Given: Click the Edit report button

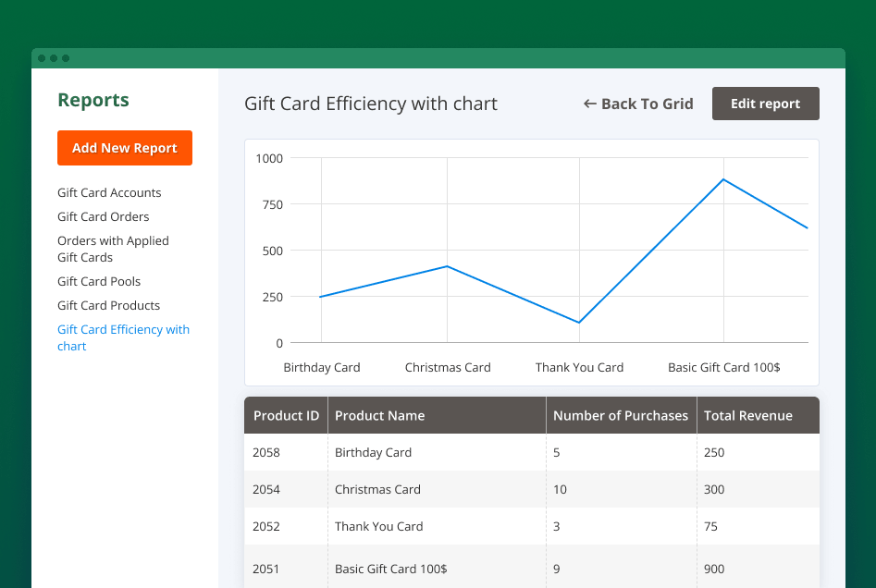Looking at the screenshot, I should (x=765, y=103).
